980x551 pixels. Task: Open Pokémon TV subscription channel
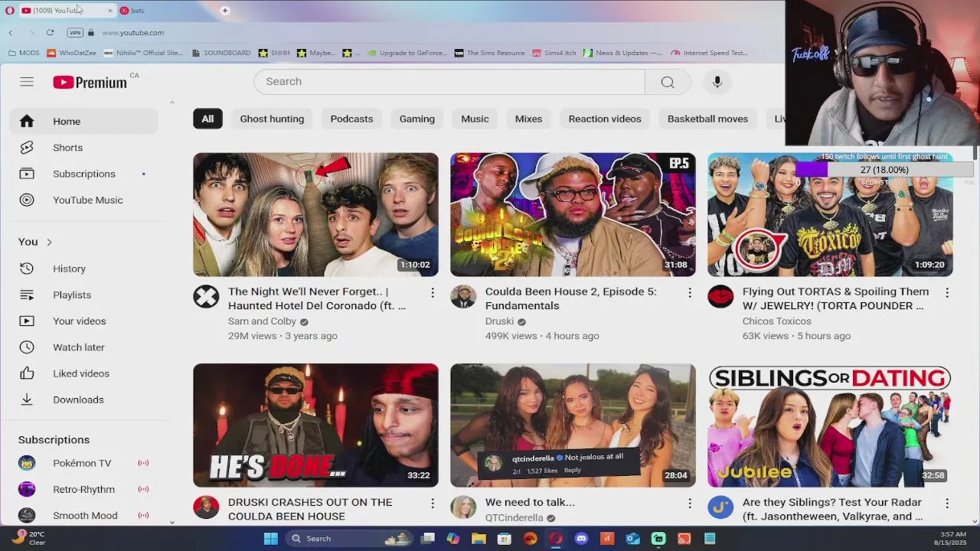84,463
